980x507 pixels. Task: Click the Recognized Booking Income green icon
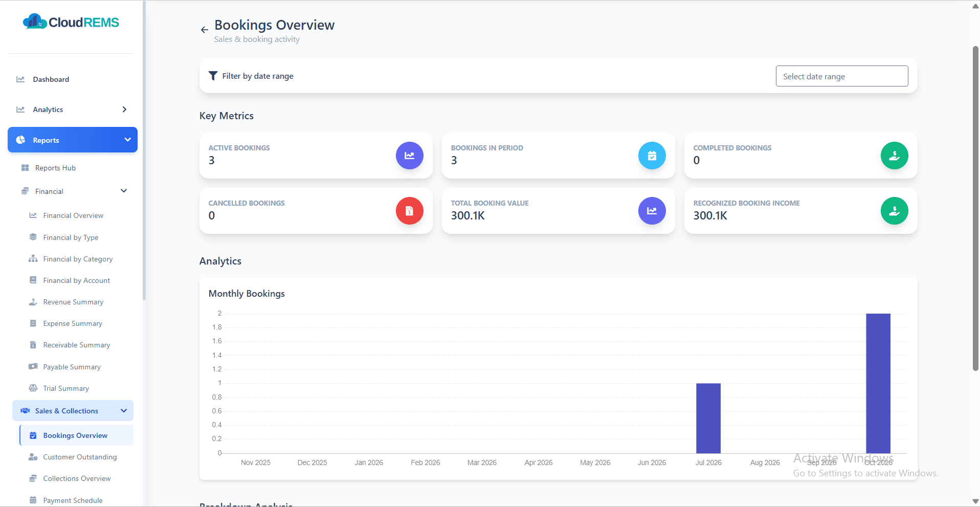(894, 211)
